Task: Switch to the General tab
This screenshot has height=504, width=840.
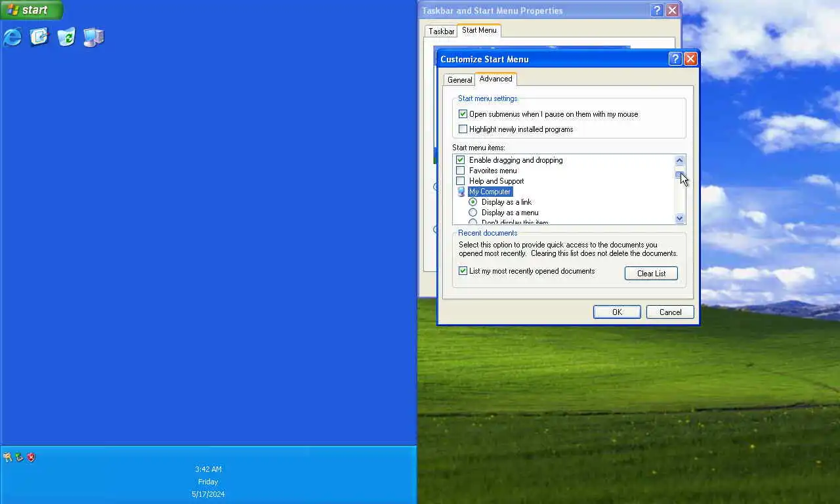Action: coord(459,79)
